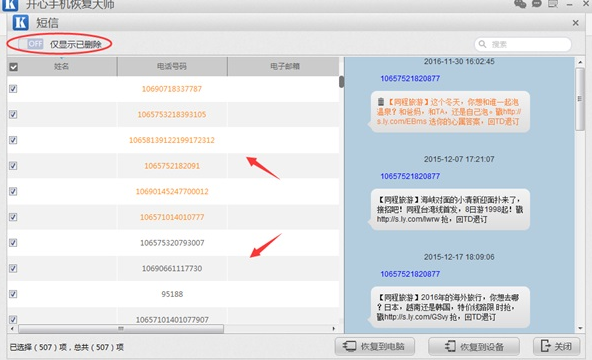Click the status text 已选择(507)项
Image resolution: width=592 pixels, height=360 pixels.
click(x=38, y=347)
